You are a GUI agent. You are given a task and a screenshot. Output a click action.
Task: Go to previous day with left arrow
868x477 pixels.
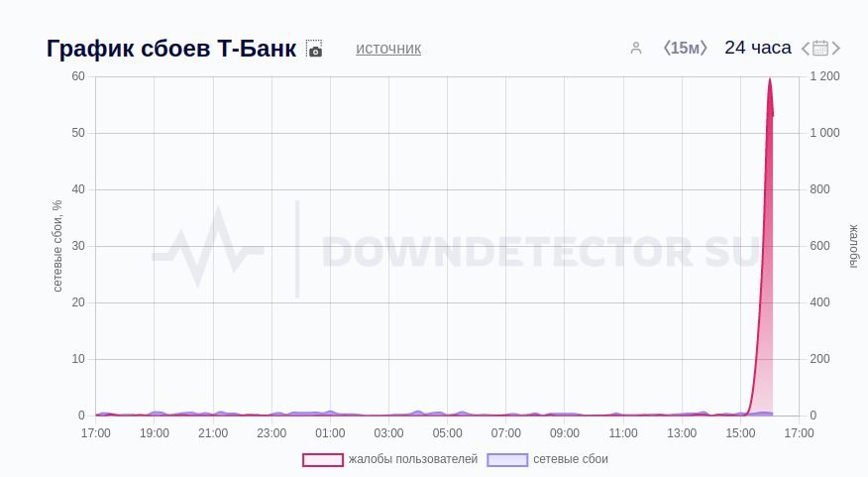click(806, 48)
